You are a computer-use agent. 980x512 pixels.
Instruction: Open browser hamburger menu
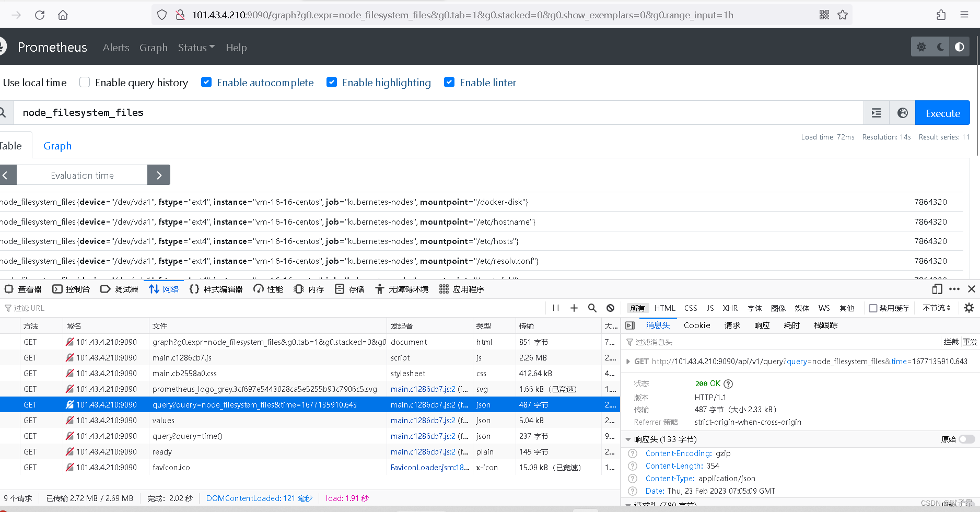[x=964, y=15]
